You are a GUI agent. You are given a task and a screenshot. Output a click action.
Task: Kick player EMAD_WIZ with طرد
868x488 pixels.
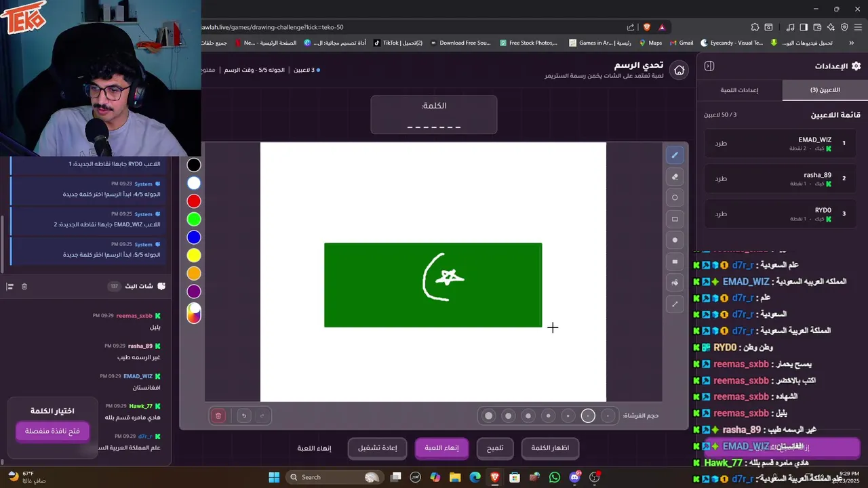point(720,143)
